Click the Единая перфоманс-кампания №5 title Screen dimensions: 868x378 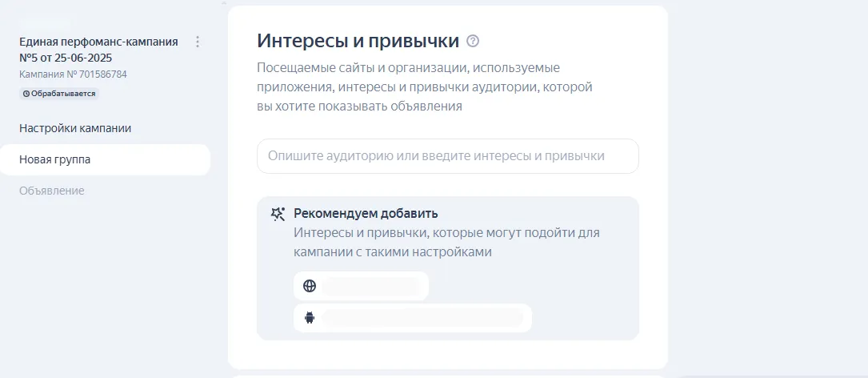98,42
